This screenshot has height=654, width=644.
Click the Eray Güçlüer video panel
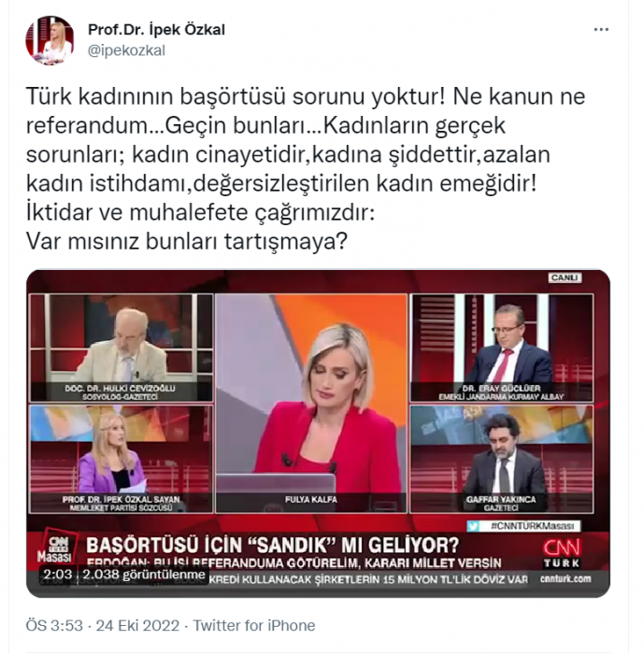click(501, 348)
